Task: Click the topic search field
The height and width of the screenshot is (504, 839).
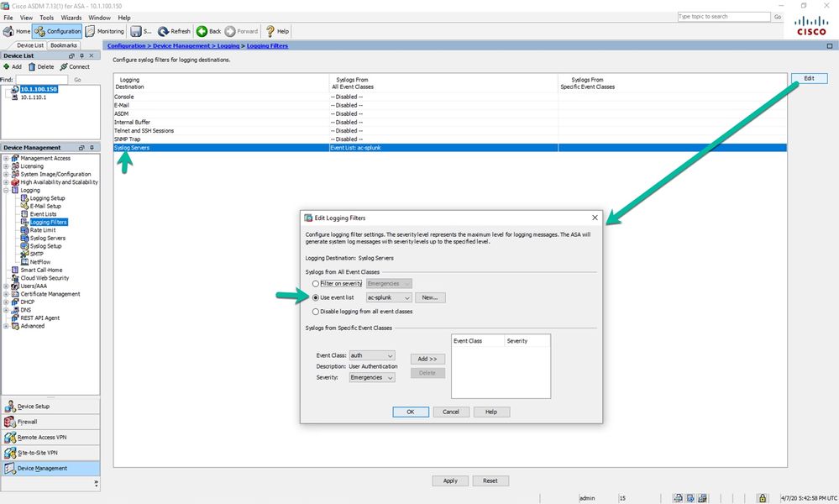Action: [x=723, y=17]
